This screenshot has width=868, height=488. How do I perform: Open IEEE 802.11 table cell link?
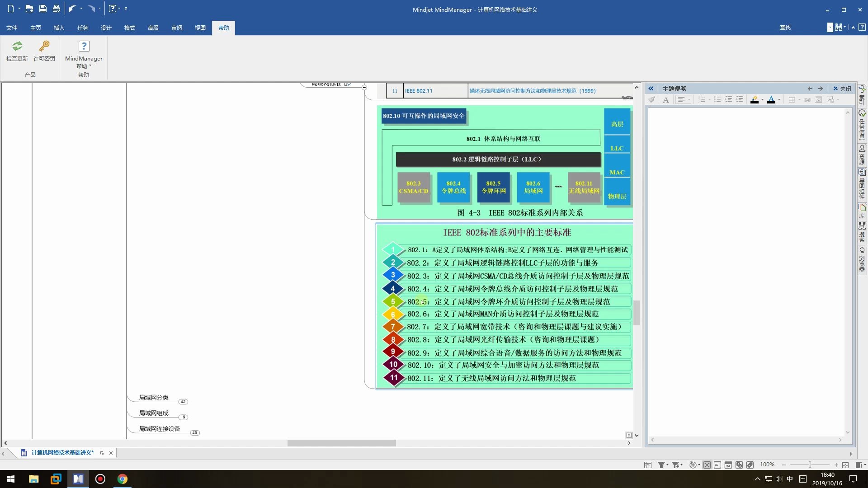click(x=419, y=91)
